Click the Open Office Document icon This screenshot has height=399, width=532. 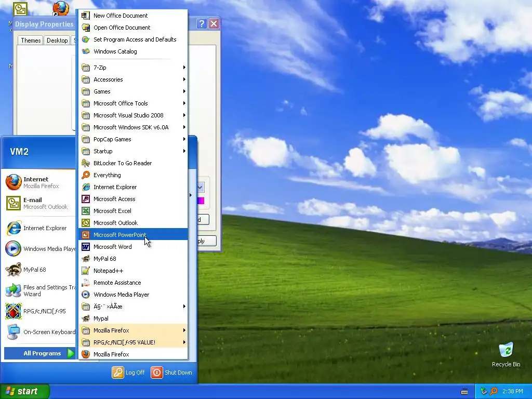86,28
